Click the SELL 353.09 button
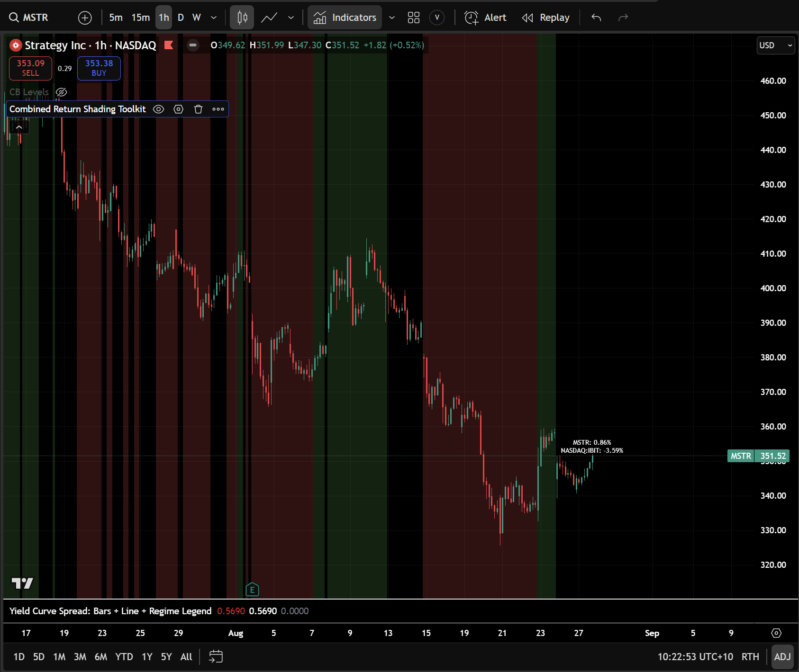Screen dimensions: 799x672 click(30, 68)
